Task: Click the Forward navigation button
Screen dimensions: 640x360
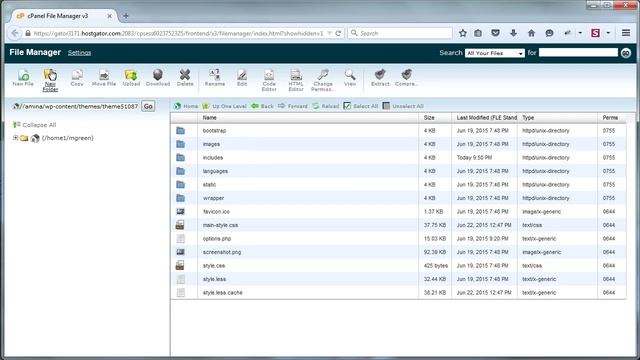Action: [293, 106]
